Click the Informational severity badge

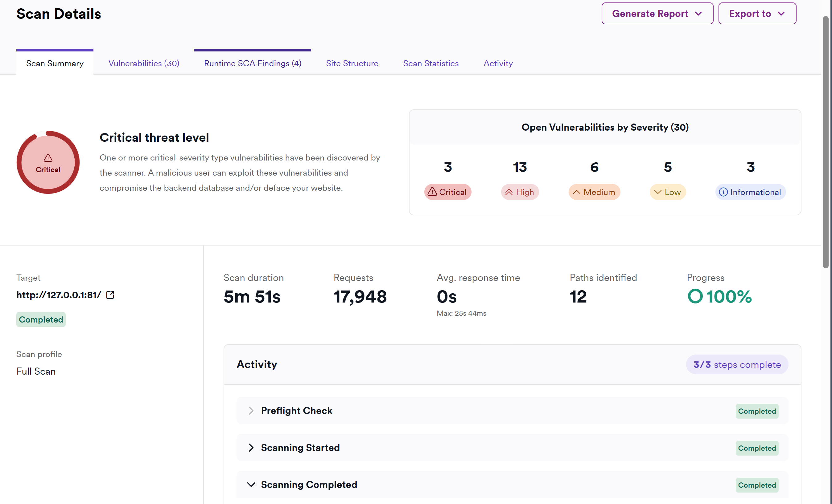click(750, 192)
